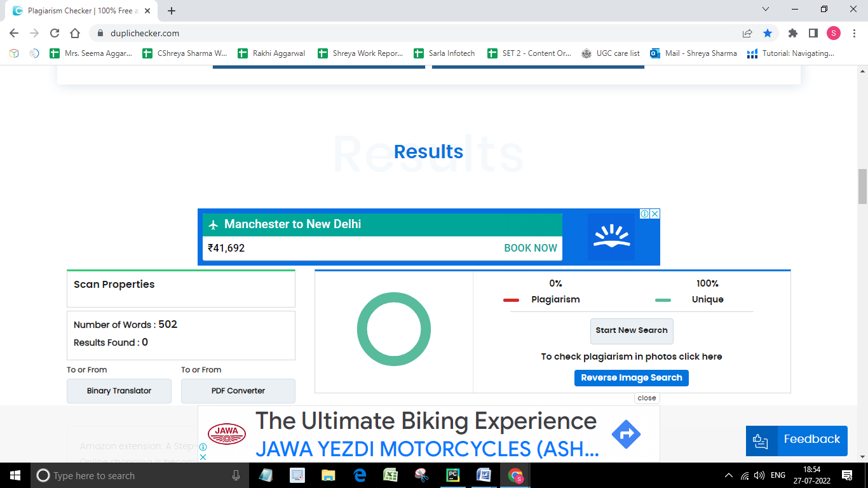Open the Tutorial: Navigating... bookmark
The width and height of the screenshot is (868, 488).
click(791, 53)
